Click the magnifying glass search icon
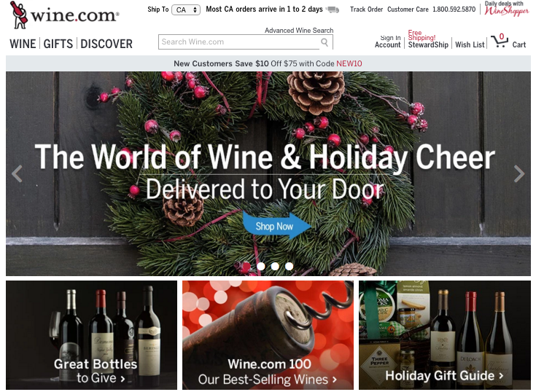Screen dimensions: 536x392 (325, 42)
